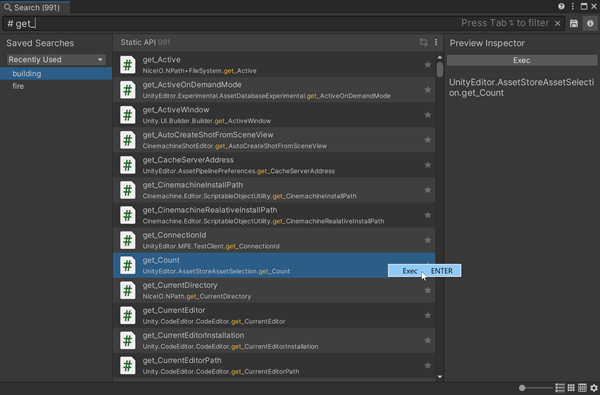Screen dimensions: 600x395
Task: Click the Exec button in Preview Inspector
Action: pos(522,60)
